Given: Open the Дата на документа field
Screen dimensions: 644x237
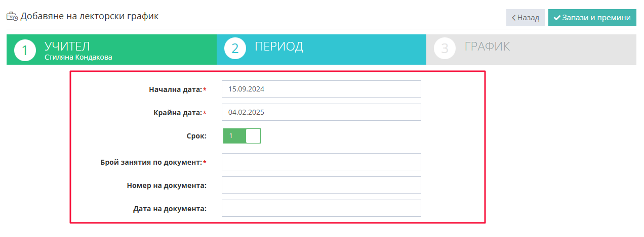Looking at the screenshot, I should point(321,208).
